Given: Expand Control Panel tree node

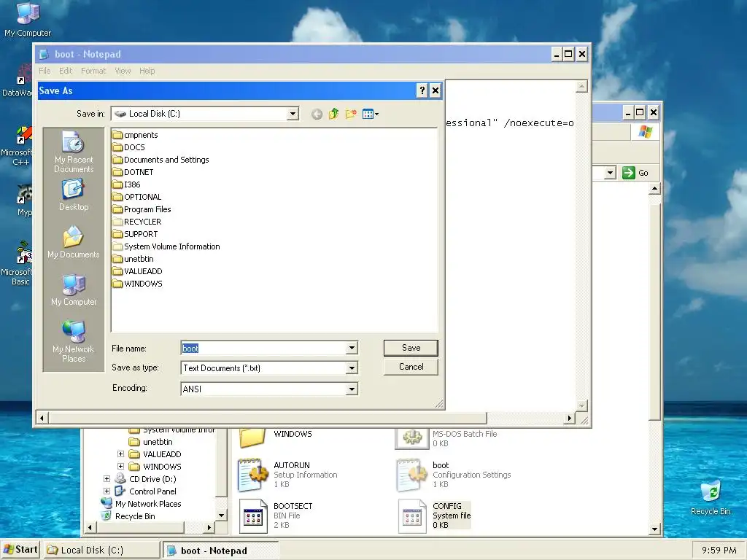Looking at the screenshot, I should tap(107, 491).
